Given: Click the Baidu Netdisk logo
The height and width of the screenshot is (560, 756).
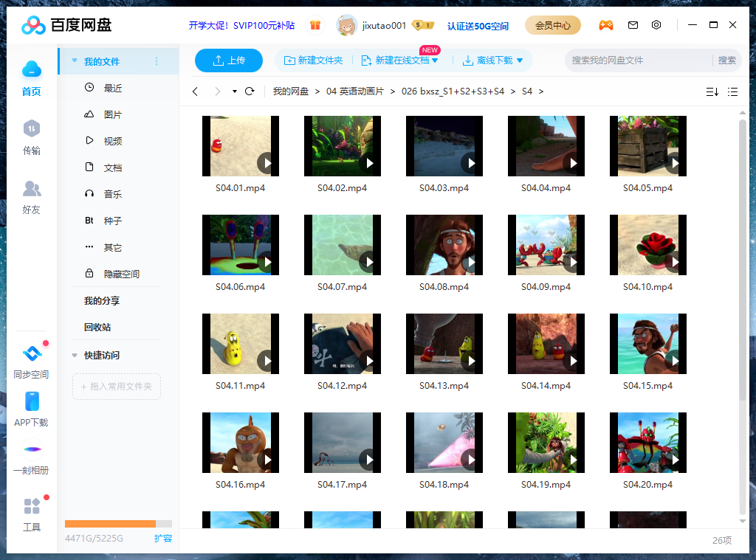Looking at the screenshot, I should pyautogui.click(x=66, y=25).
